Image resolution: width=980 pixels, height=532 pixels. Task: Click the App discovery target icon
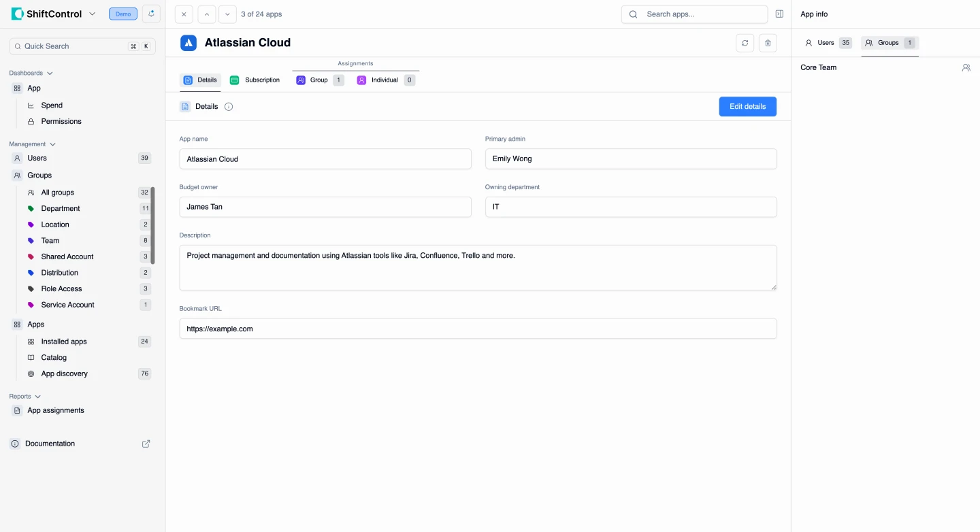(31, 373)
